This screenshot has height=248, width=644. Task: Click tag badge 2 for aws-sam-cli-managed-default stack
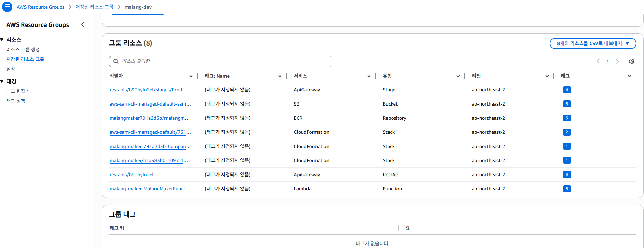tap(567, 132)
